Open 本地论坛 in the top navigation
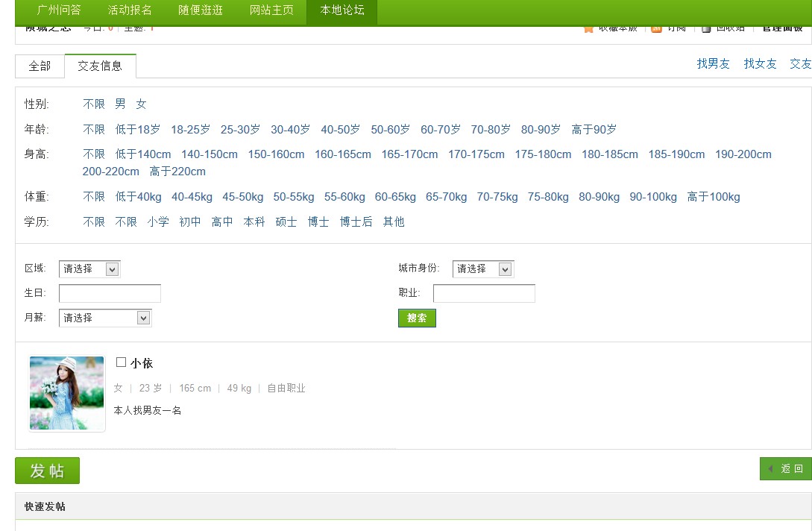The image size is (812, 531). [x=342, y=10]
